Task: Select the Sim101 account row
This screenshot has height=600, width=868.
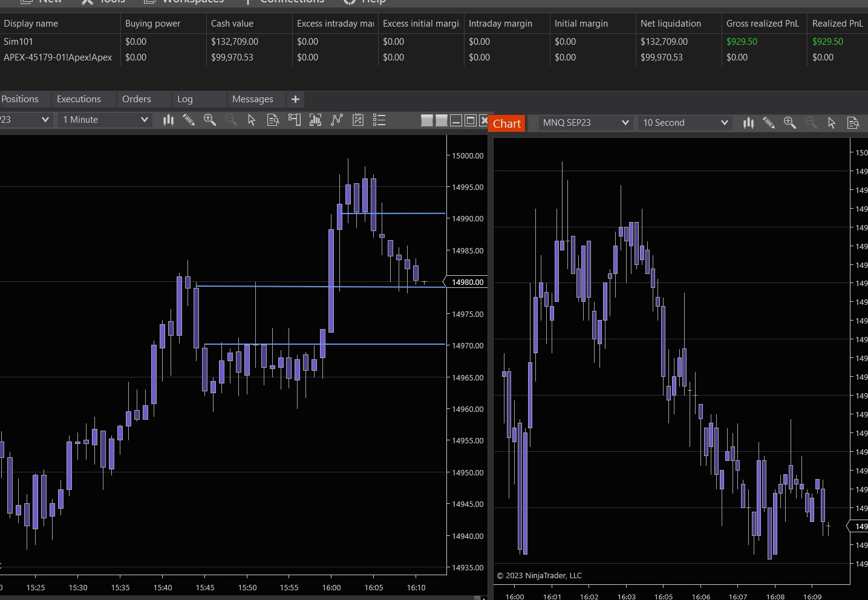Action: click(x=19, y=42)
